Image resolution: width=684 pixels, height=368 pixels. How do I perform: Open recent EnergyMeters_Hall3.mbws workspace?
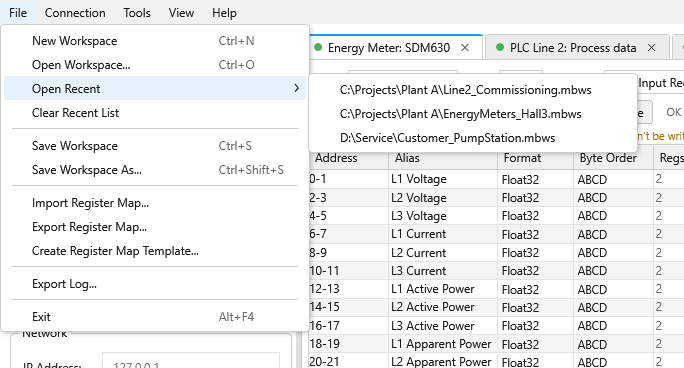tap(473, 114)
